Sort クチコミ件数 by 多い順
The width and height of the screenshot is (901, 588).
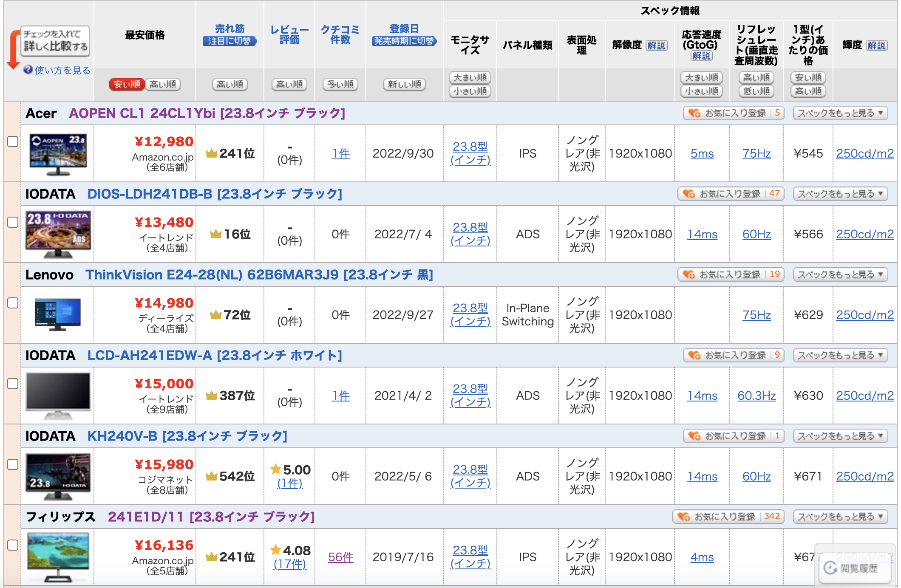click(340, 84)
